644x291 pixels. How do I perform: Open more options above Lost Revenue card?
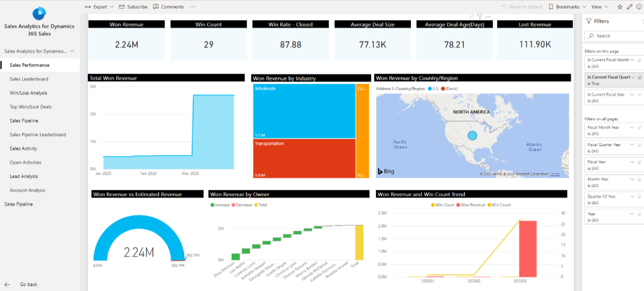point(488,17)
